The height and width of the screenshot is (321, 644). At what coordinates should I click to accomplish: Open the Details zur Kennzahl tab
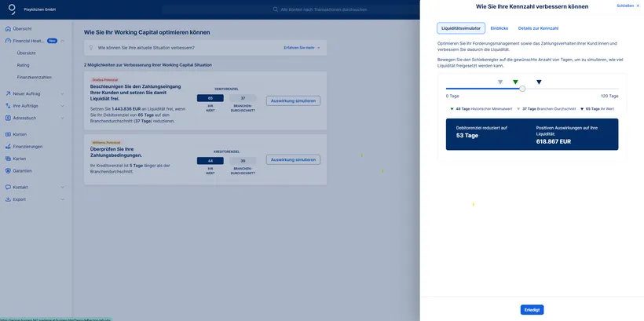538,28
